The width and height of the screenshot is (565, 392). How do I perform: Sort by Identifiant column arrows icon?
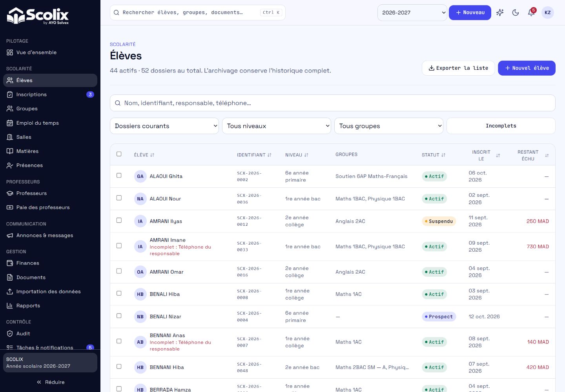coord(270,155)
